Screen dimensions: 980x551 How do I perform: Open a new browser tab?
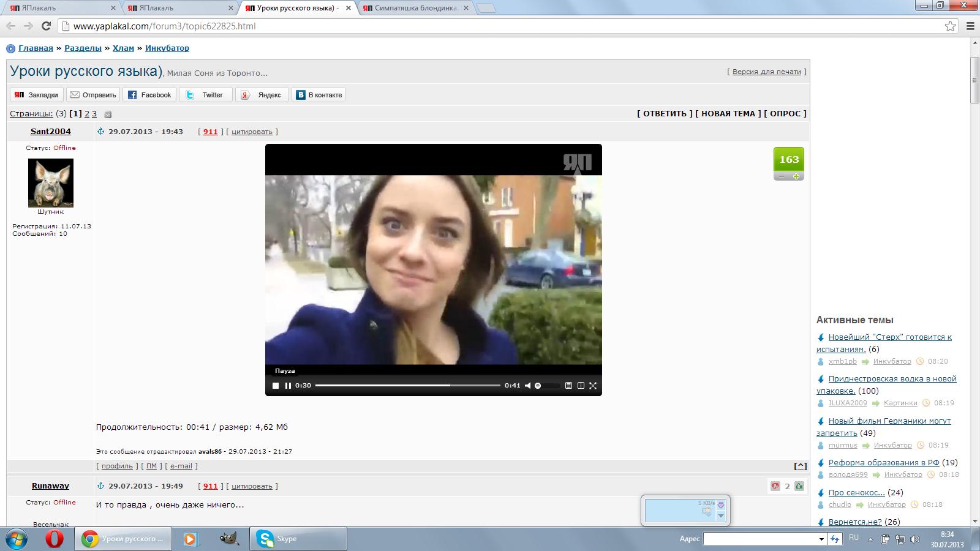pyautogui.click(x=486, y=8)
